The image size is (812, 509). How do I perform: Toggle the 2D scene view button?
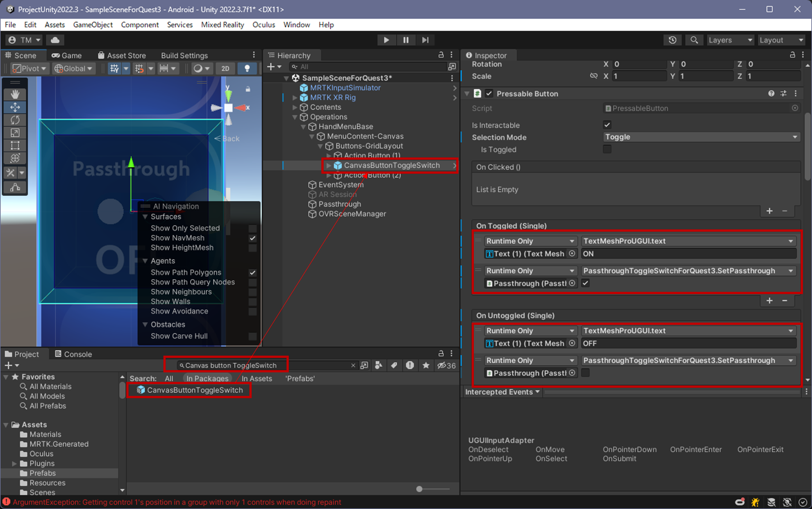click(225, 68)
